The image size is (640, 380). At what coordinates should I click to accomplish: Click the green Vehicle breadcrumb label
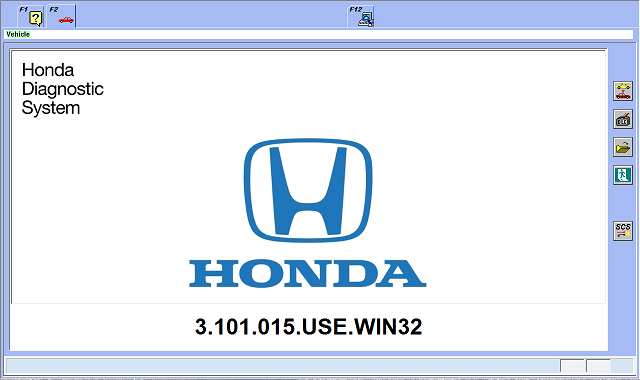(18, 34)
